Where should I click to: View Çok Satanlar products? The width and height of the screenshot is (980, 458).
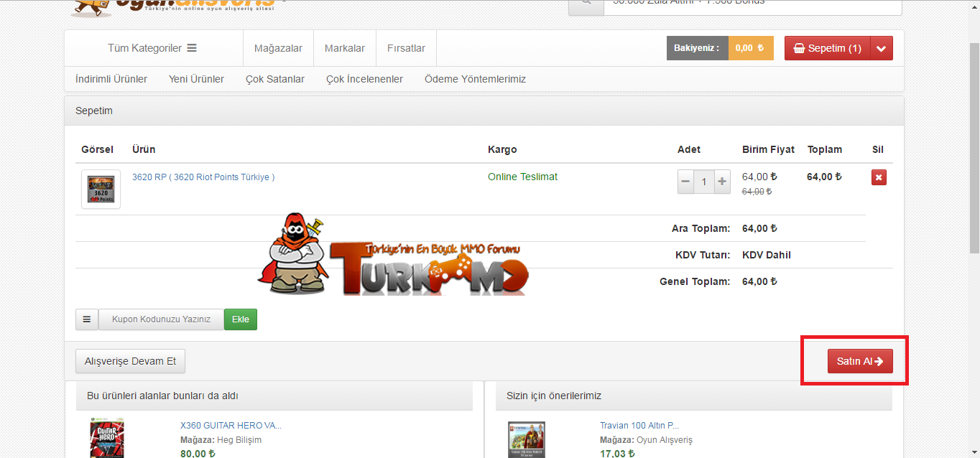(275, 79)
